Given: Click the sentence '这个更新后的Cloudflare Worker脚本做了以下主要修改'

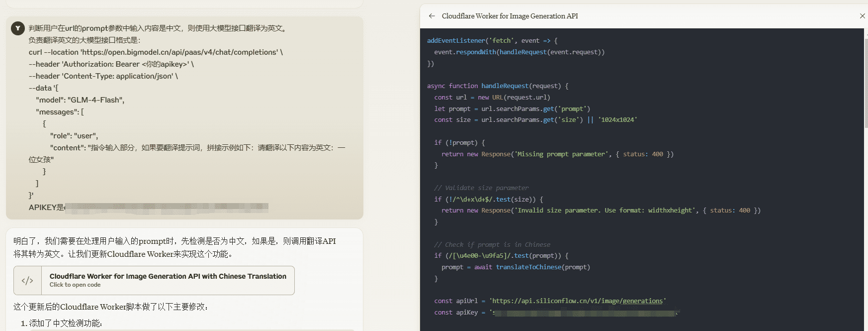Looking at the screenshot, I should coord(111,307).
